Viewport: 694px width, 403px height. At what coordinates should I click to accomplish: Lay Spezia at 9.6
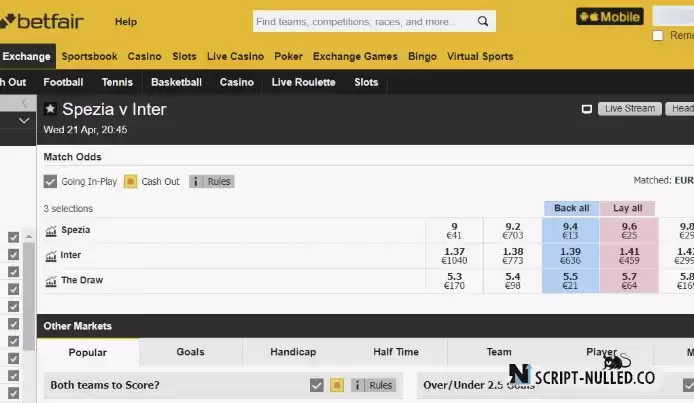[629, 230]
